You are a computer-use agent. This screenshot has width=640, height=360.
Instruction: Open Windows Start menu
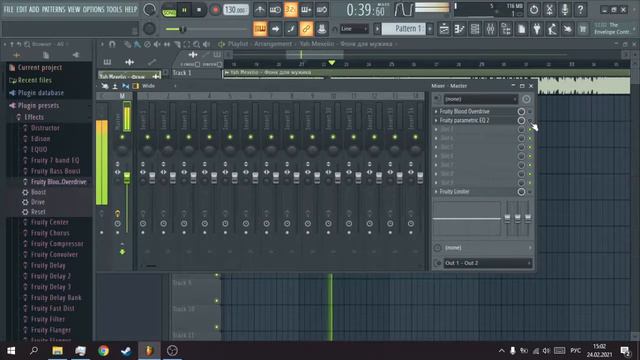click(11, 351)
